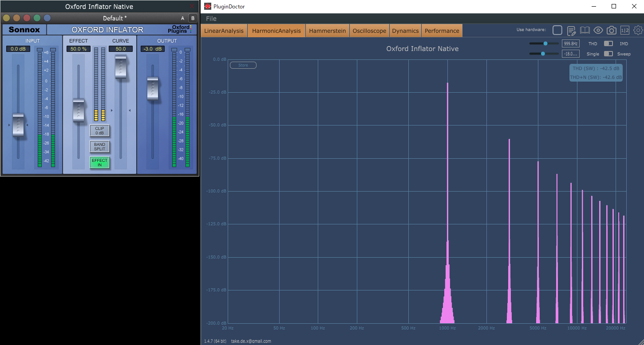Click the take.de.x@gmail.com email text
Screen dimensions: 644x345
[251, 341]
